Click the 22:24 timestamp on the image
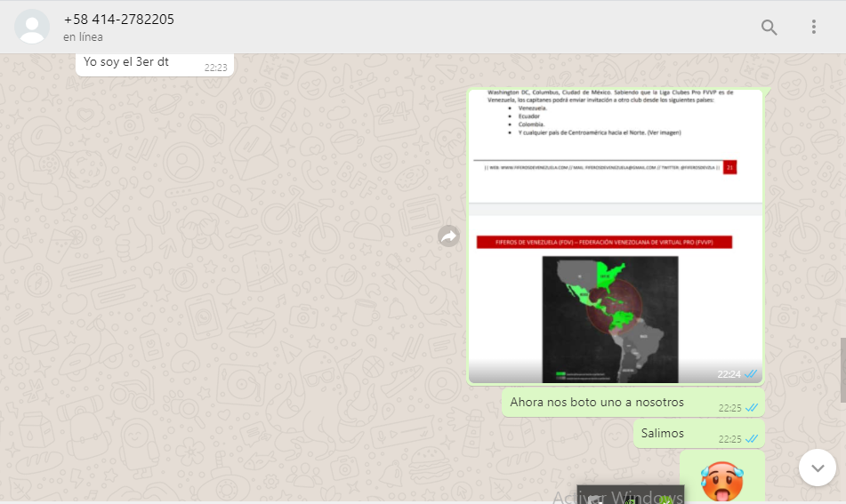This screenshot has width=846, height=504. click(729, 374)
